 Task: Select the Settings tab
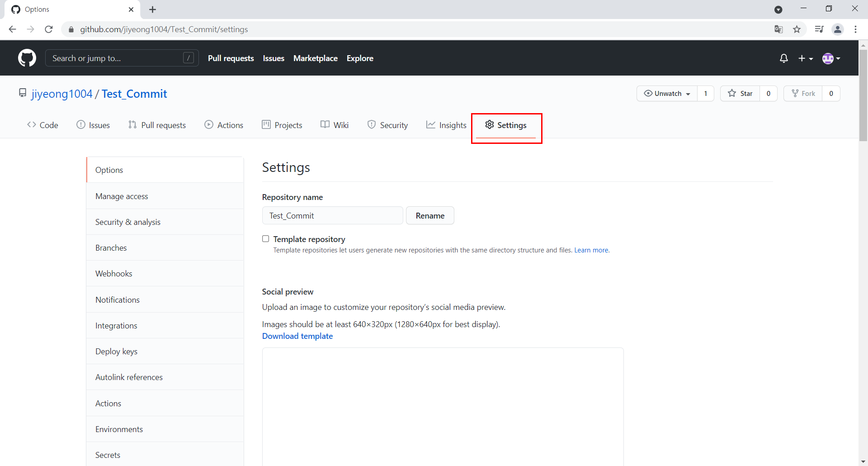pos(506,125)
